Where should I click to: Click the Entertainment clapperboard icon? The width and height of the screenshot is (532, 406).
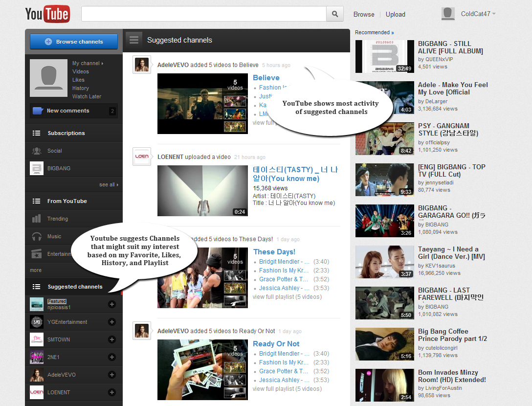pos(36,254)
